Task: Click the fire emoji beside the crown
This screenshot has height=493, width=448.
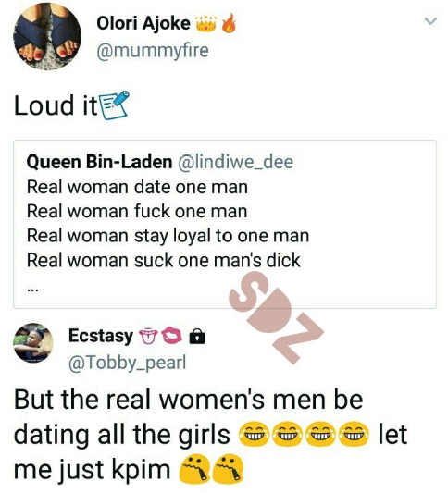Action: 229,23
